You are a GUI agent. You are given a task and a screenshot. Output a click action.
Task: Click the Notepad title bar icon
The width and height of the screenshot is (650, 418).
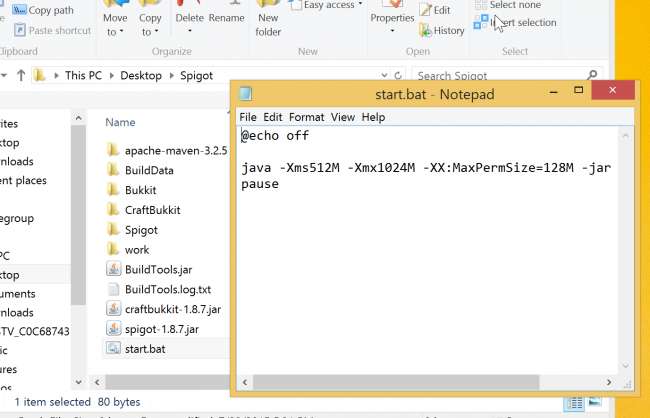pyautogui.click(x=246, y=94)
